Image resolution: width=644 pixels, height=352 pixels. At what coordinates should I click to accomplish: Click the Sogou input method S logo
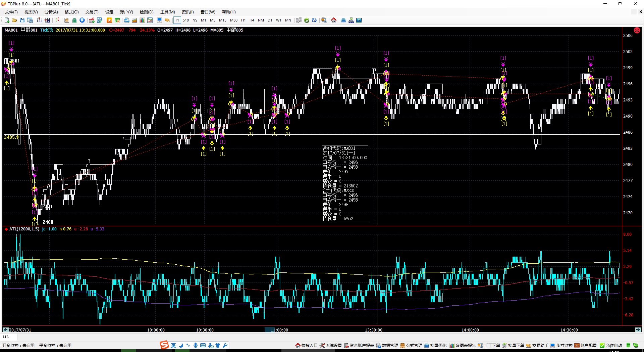[x=164, y=345]
